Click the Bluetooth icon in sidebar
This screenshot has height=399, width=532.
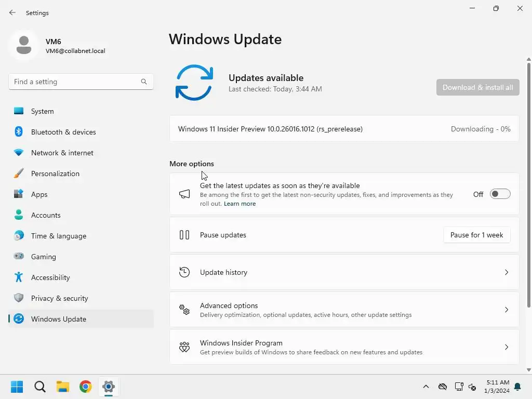[x=19, y=131]
